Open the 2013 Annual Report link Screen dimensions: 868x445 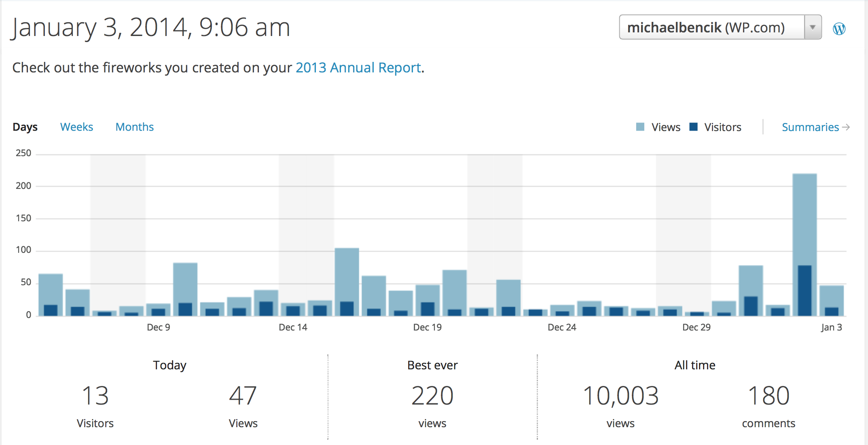coord(358,68)
